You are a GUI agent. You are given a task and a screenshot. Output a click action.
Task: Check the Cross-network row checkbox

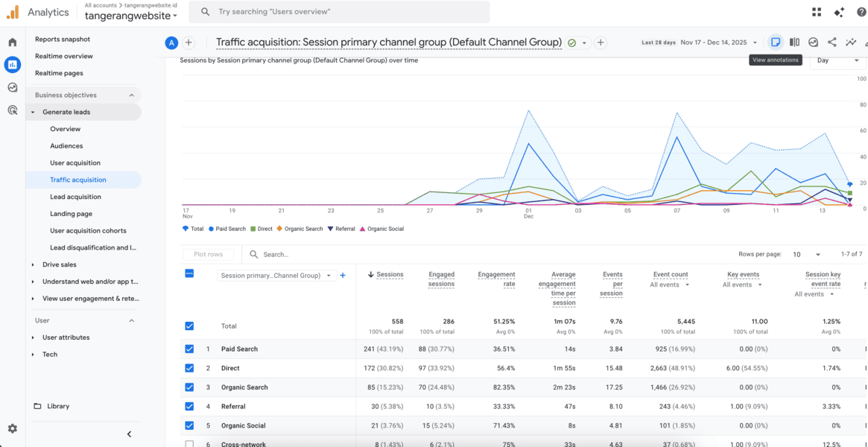pos(189,444)
